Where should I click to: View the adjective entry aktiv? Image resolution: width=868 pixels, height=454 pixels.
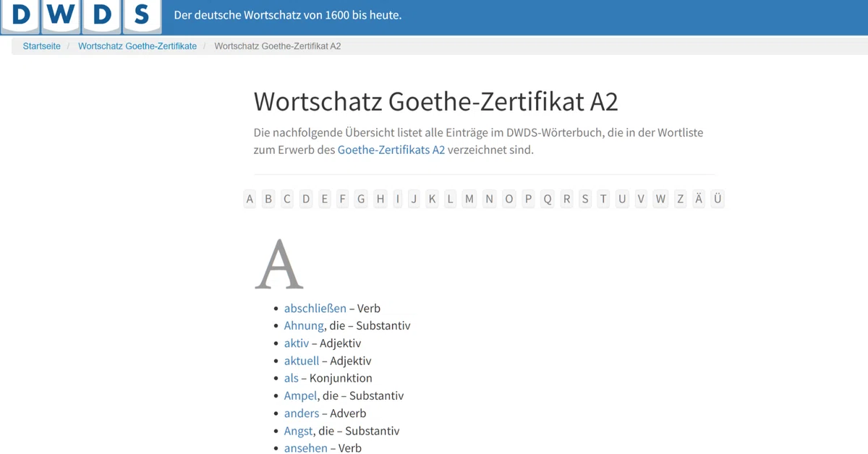click(297, 343)
